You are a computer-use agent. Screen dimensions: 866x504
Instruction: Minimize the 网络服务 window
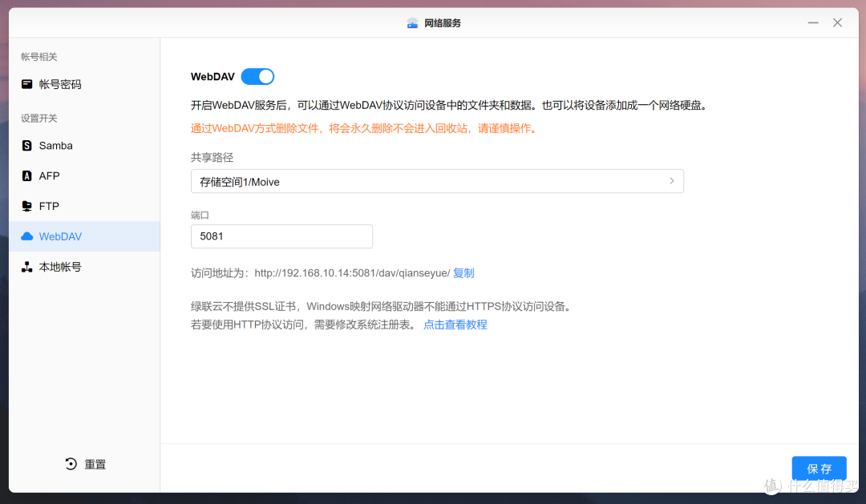pos(813,22)
